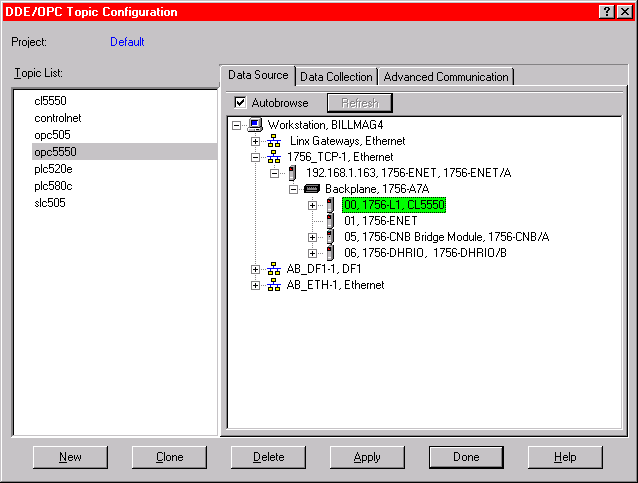Select the 01, 1756-ENET label
638x483 pixels.
[381, 221]
